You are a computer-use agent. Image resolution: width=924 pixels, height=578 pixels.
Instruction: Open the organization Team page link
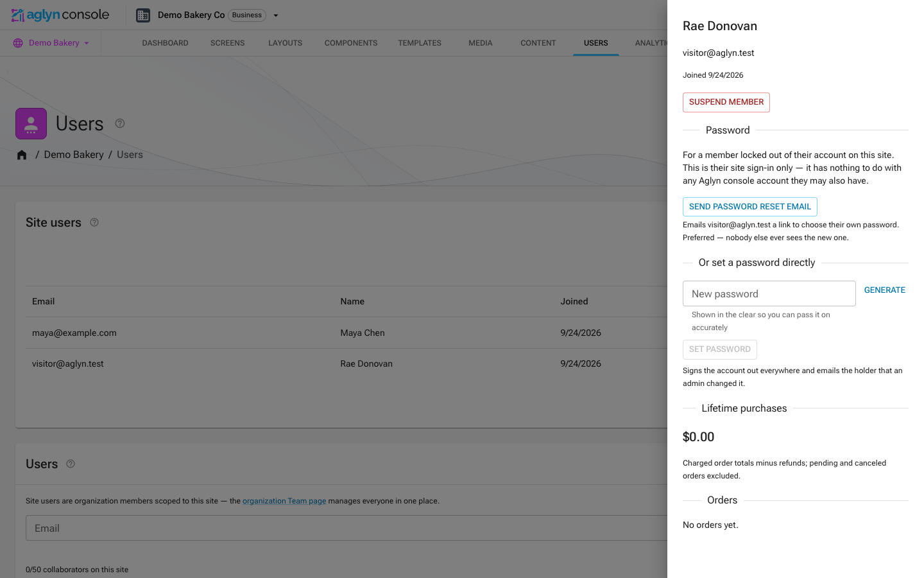pyautogui.click(x=284, y=501)
